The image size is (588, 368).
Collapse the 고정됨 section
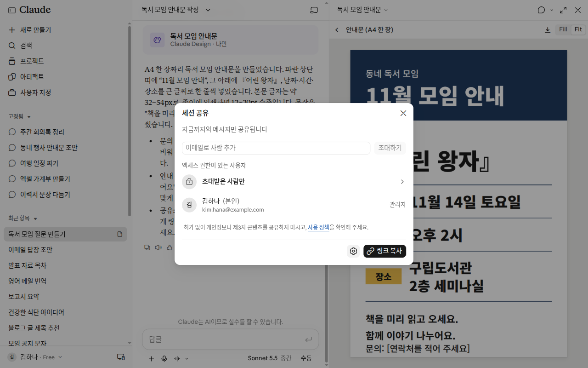coord(20,117)
